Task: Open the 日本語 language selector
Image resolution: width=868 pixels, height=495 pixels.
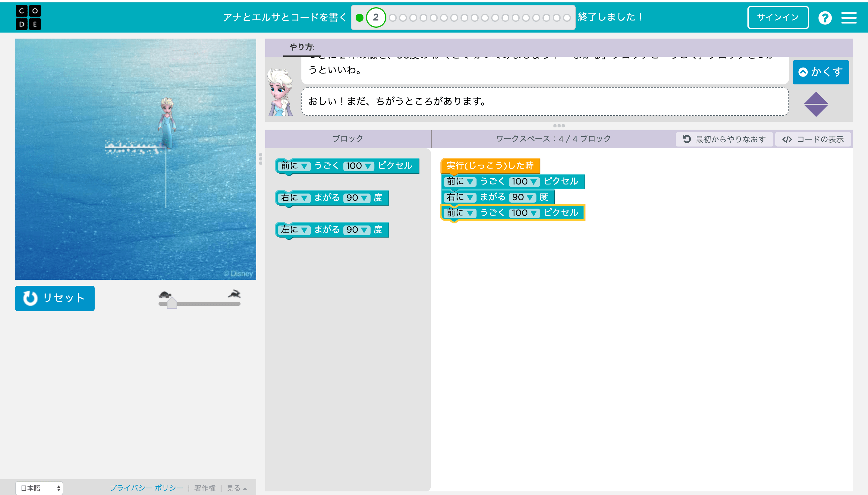Action: [39, 488]
